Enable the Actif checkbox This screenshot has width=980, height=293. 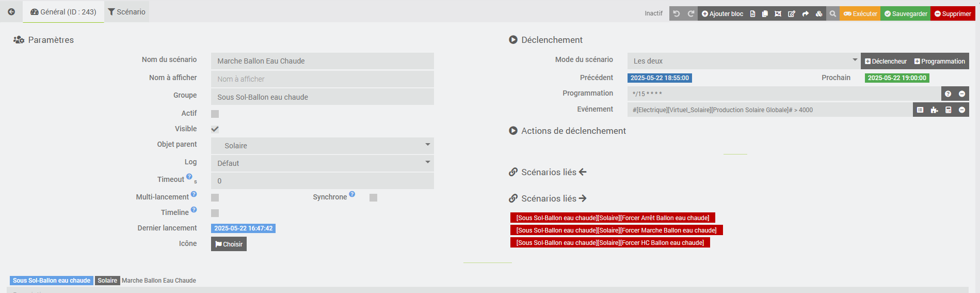click(x=215, y=114)
